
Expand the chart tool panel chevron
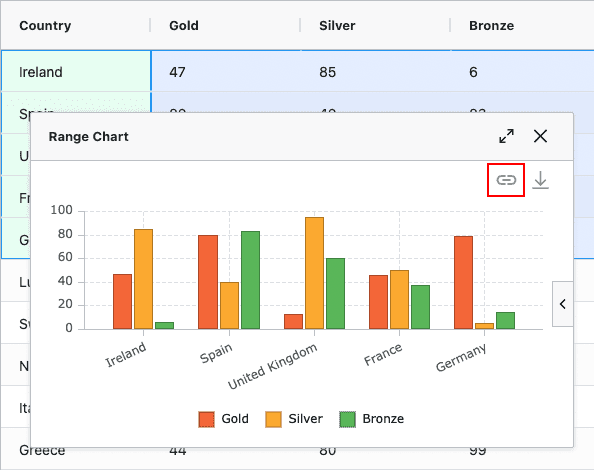coord(563,304)
